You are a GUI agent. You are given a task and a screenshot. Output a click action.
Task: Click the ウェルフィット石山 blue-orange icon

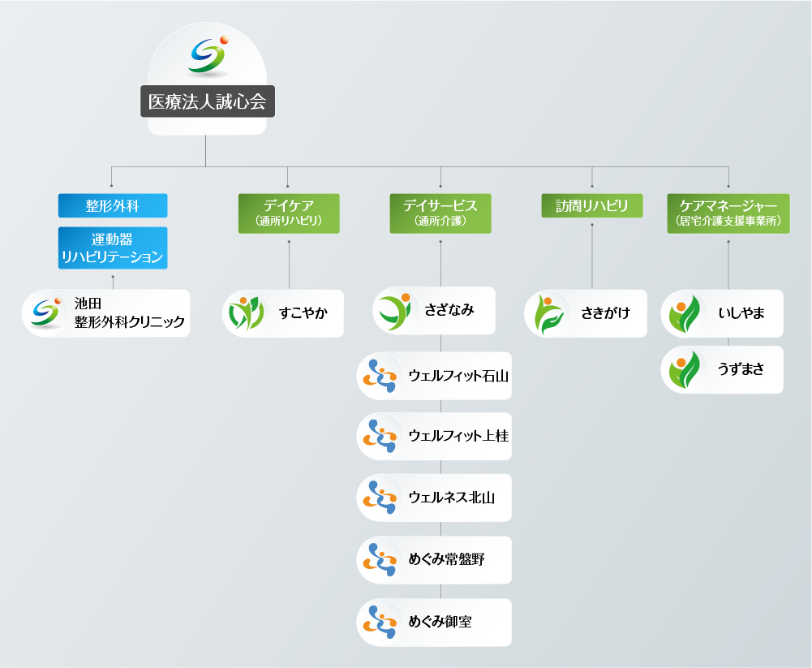coord(380,376)
